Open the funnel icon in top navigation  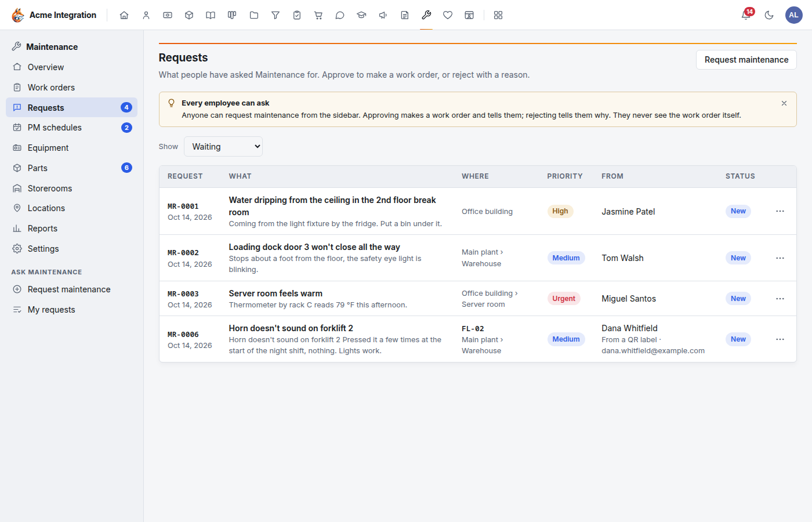coord(275,15)
